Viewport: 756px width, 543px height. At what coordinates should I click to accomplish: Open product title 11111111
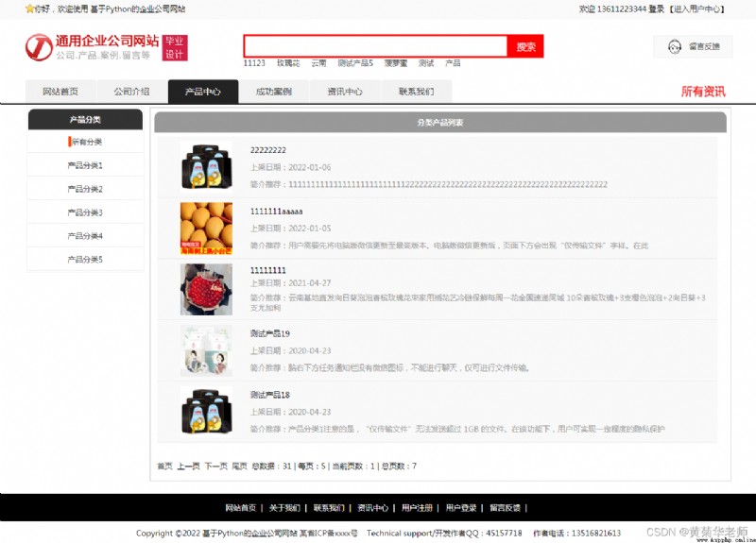pos(268,270)
